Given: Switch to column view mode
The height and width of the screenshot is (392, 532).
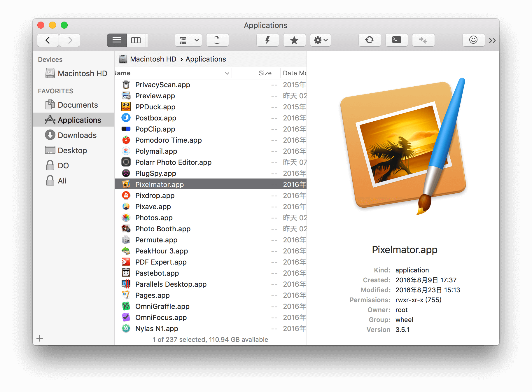Looking at the screenshot, I should point(136,40).
